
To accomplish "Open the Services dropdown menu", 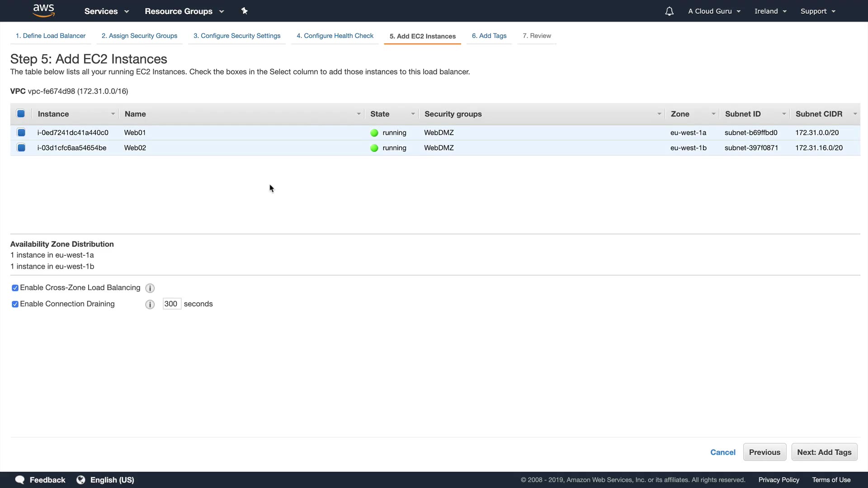I will pos(106,11).
